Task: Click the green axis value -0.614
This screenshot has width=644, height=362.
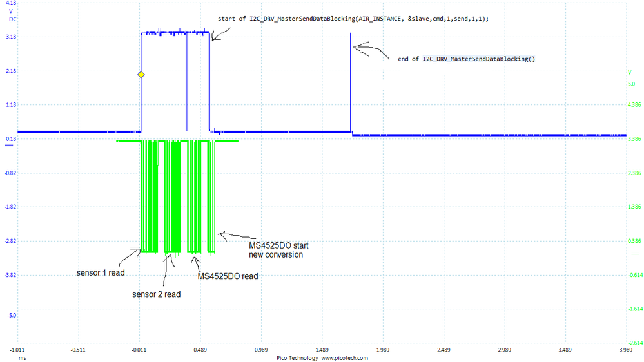Action: [x=636, y=275]
